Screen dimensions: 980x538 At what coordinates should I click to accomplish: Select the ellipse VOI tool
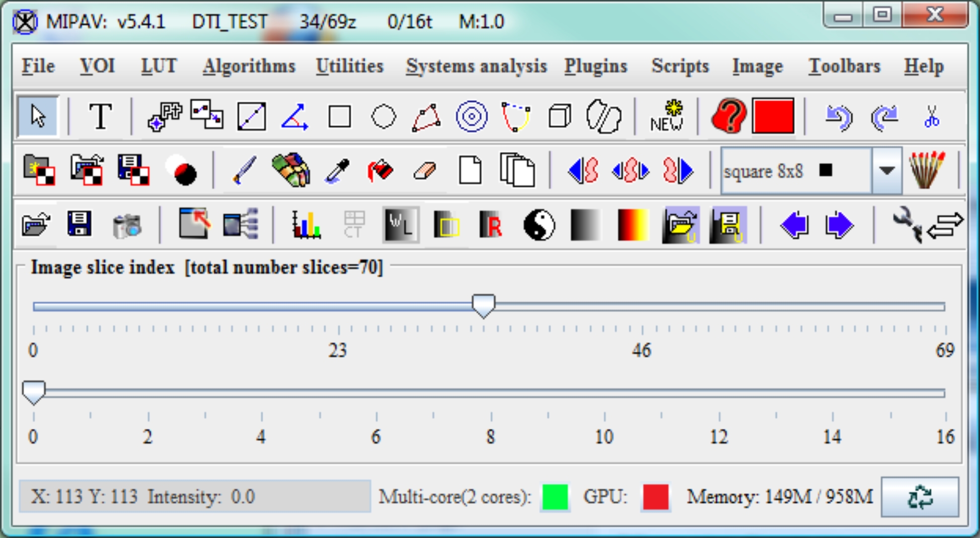click(384, 117)
